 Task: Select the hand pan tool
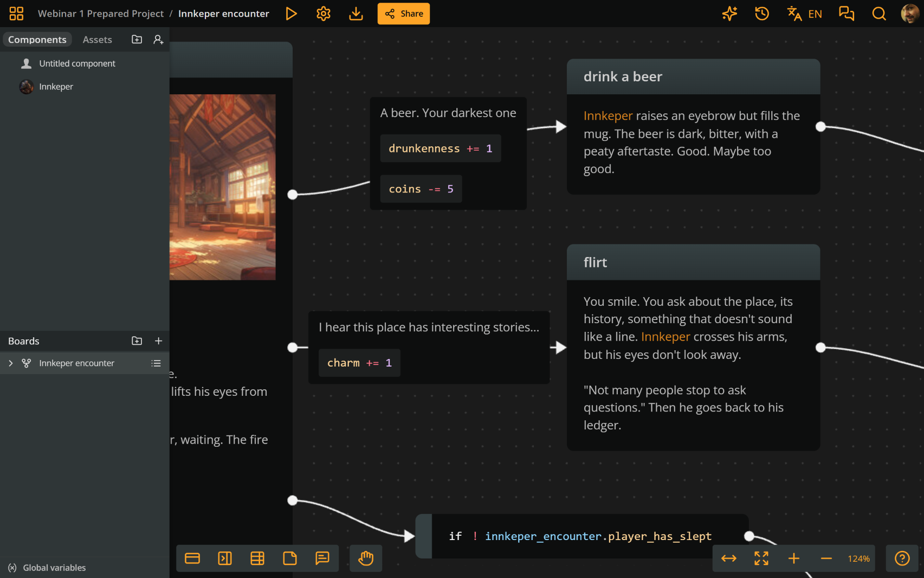click(366, 558)
